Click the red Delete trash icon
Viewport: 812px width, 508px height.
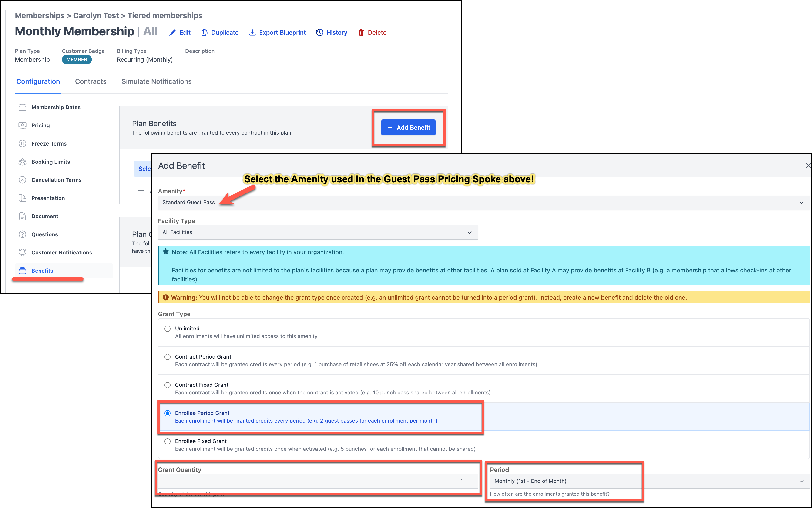click(x=361, y=33)
